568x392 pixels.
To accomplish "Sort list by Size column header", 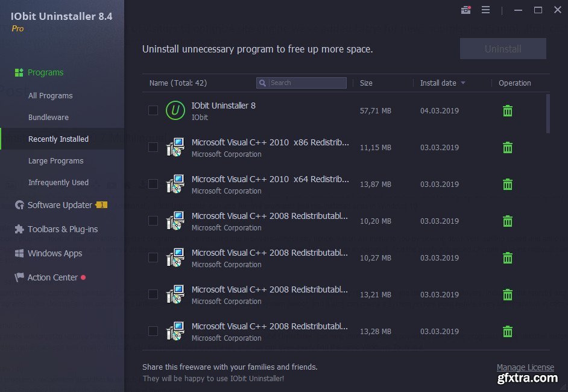I will pyautogui.click(x=366, y=83).
